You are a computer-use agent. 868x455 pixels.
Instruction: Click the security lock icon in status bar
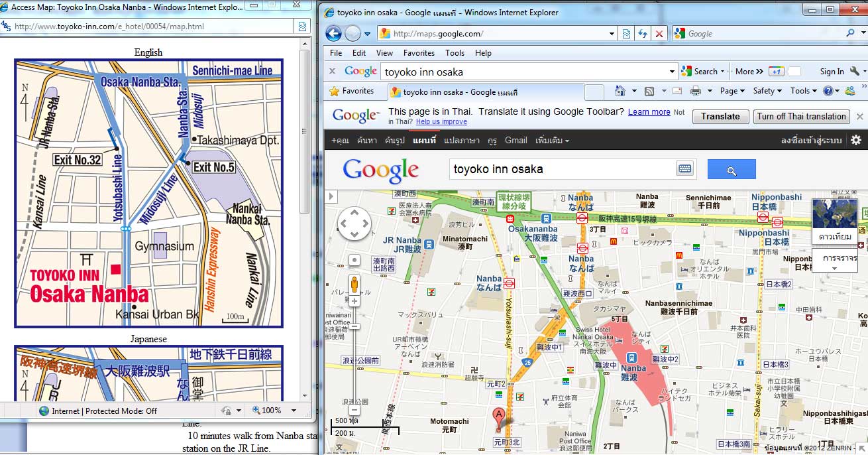(x=226, y=411)
